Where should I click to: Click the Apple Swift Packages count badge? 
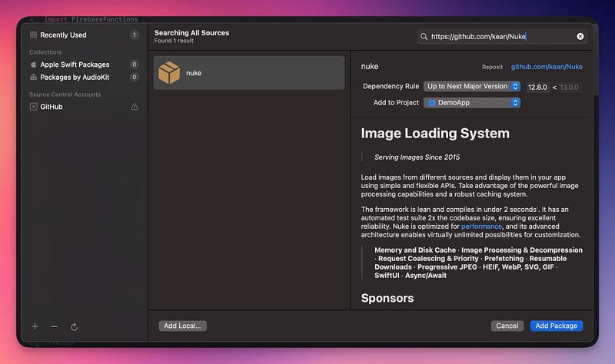pos(134,65)
